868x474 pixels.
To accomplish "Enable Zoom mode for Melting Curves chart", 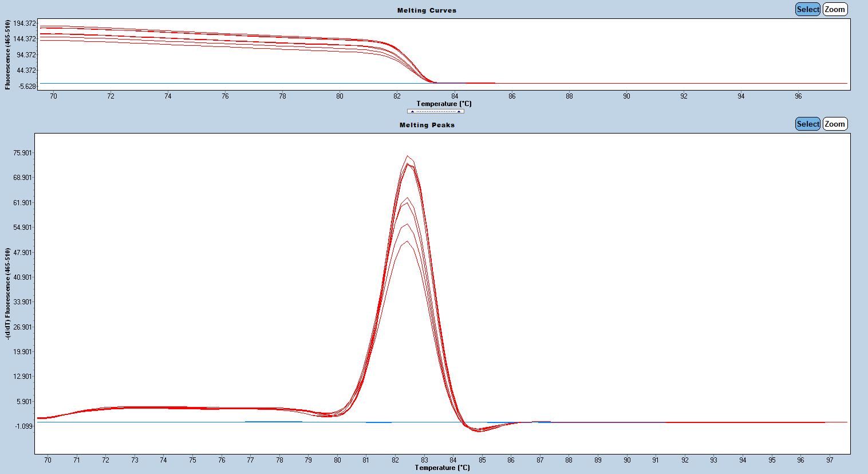I will pyautogui.click(x=834, y=9).
